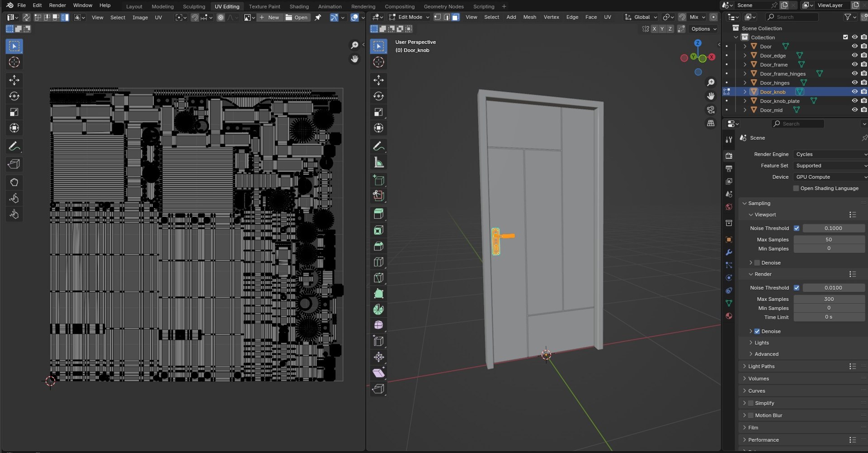Open the Material properties tab
Viewport: 868px width, 453px height.
(x=729, y=316)
